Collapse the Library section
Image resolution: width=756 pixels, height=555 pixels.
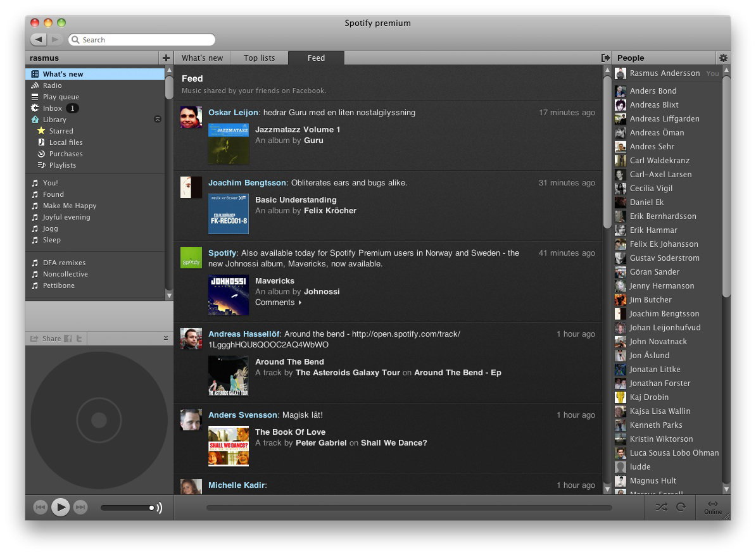click(x=158, y=119)
